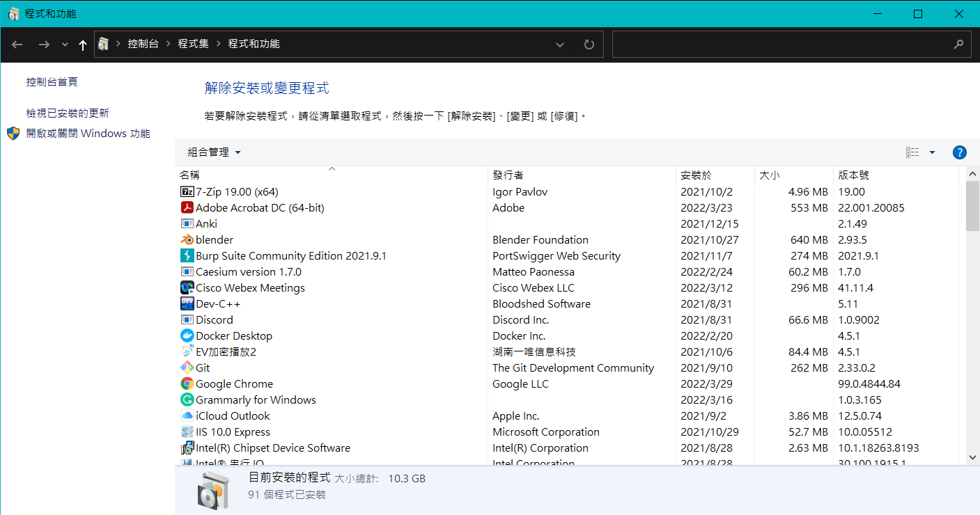Expand the chevron after 程式集 breadcrumb

(x=218, y=44)
